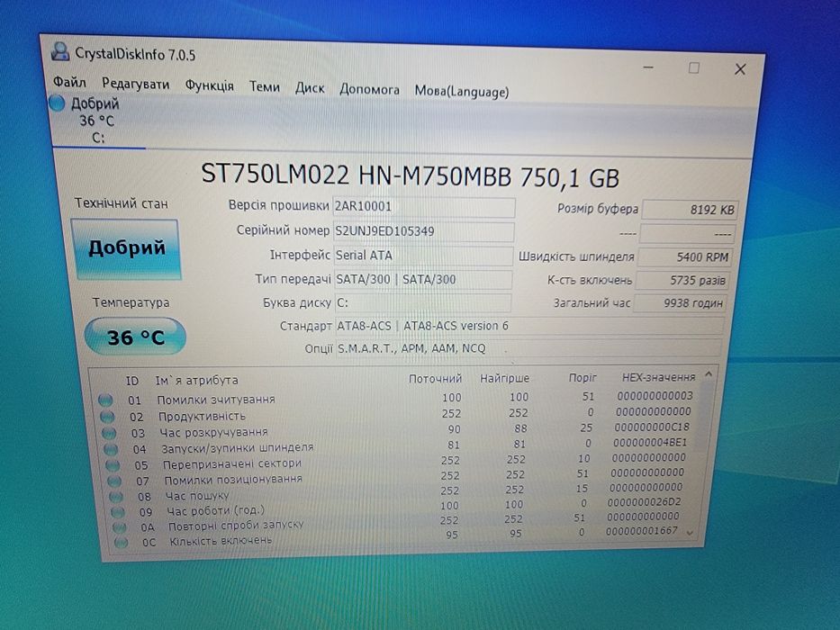Screen dimensions: 840x630
Task: Select the Запуски/зупинки шпинделя row
Action: pyautogui.click(x=396, y=445)
